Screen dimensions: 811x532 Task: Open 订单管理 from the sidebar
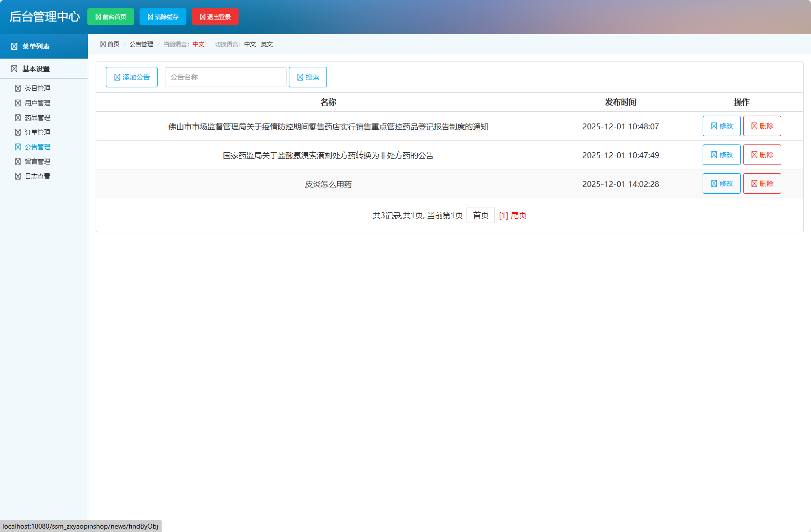coord(38,132)
